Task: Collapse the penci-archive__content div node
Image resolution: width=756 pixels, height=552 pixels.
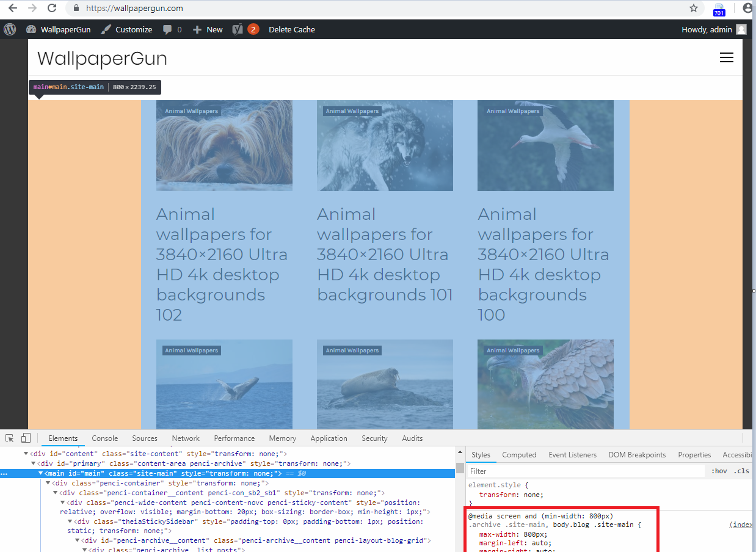Action: pyautogui.click(x=78, y=540)
